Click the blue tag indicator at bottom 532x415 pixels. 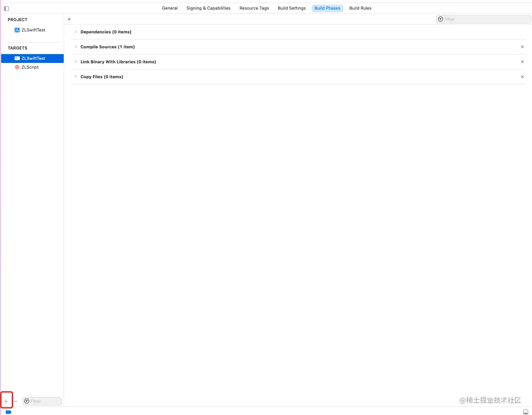8,412
